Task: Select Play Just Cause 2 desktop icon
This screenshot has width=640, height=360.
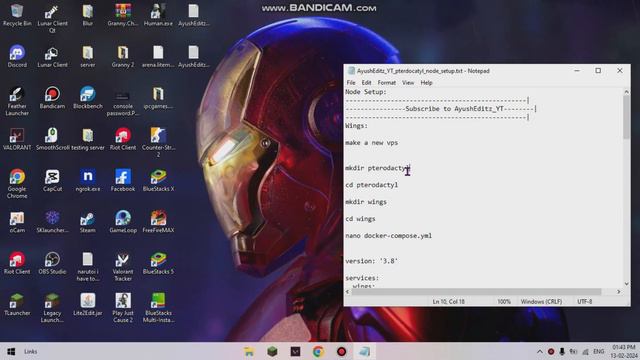Action: coord(123,308)
